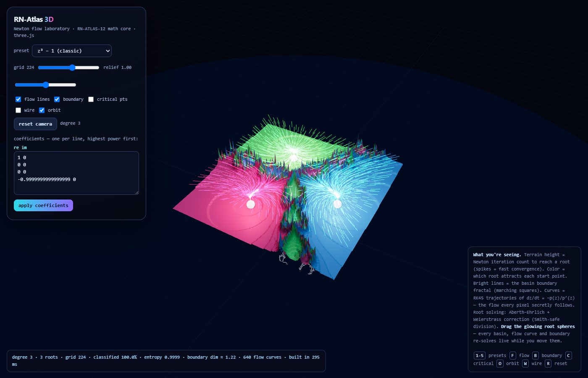The width and height of the screenshot is (588, 378).
Task: Select the green basin root sphere
Action: [294, 157]
